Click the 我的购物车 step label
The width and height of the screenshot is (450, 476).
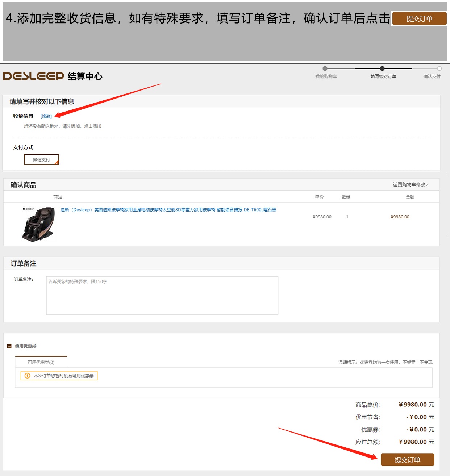[326, 76]
